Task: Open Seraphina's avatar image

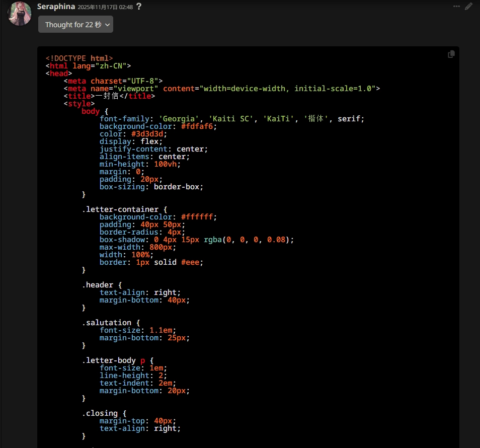Action: pyautogui.click(x=20, y=14)
